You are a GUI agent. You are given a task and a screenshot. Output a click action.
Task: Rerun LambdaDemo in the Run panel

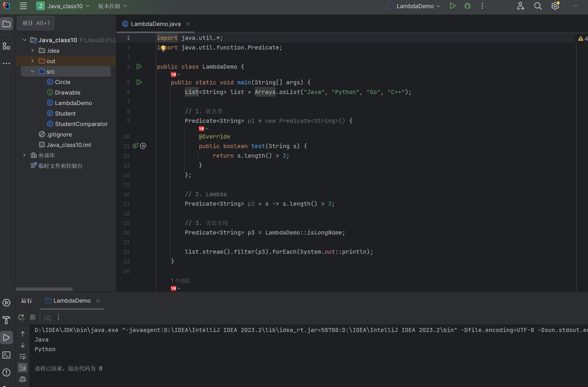[x=21, y=317]
